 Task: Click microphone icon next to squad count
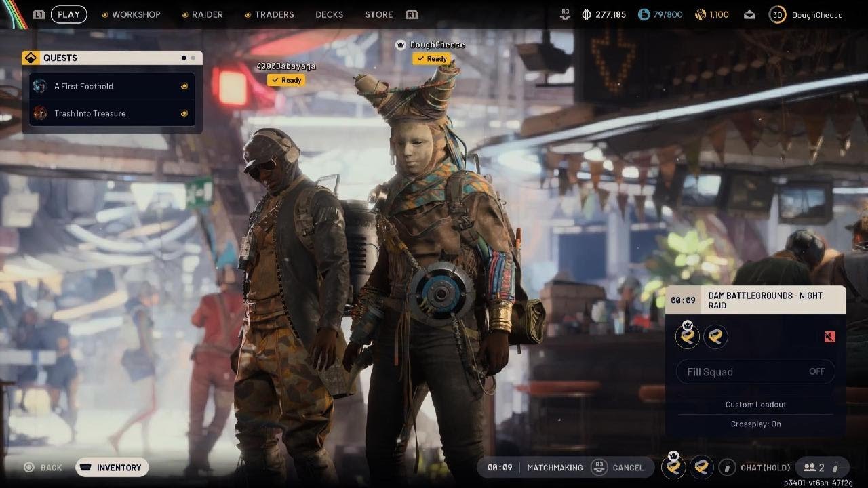(x=835, y=467)
